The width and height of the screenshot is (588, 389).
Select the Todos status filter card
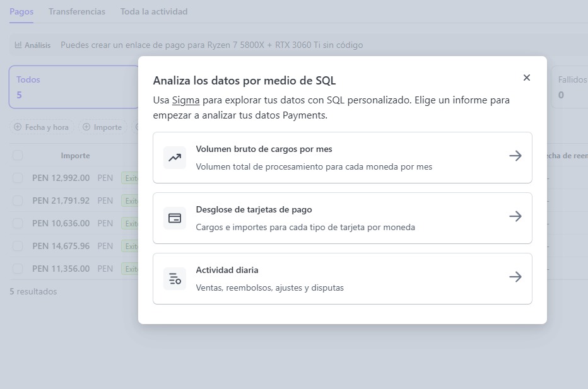point(73,87)
